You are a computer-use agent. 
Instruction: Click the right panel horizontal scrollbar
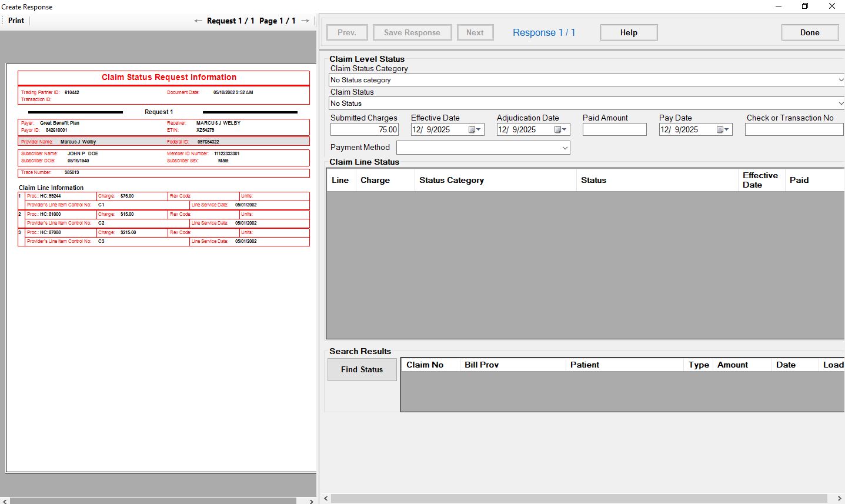click(x=579, y=499)
